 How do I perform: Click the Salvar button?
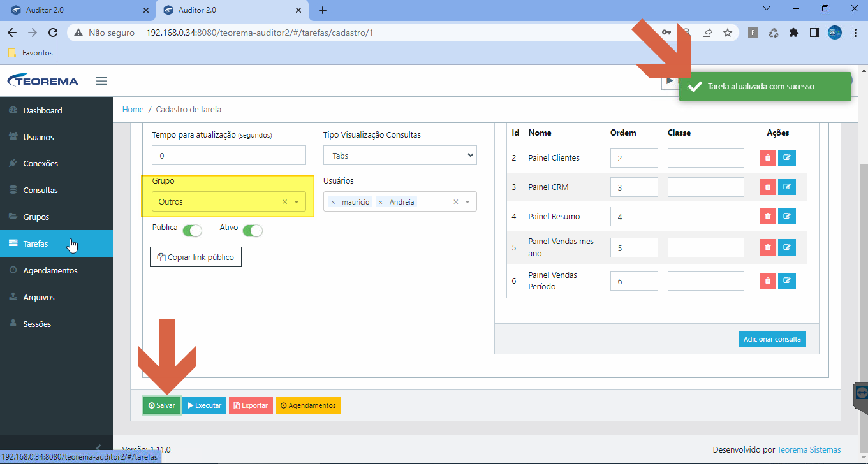(x=162, y=405)
